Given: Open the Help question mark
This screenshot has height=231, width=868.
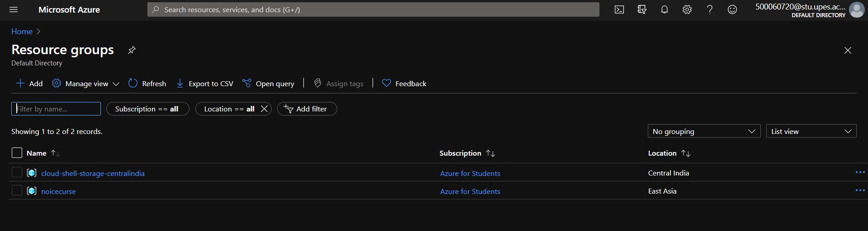Looking at the screenshot, I should [710, 9].
